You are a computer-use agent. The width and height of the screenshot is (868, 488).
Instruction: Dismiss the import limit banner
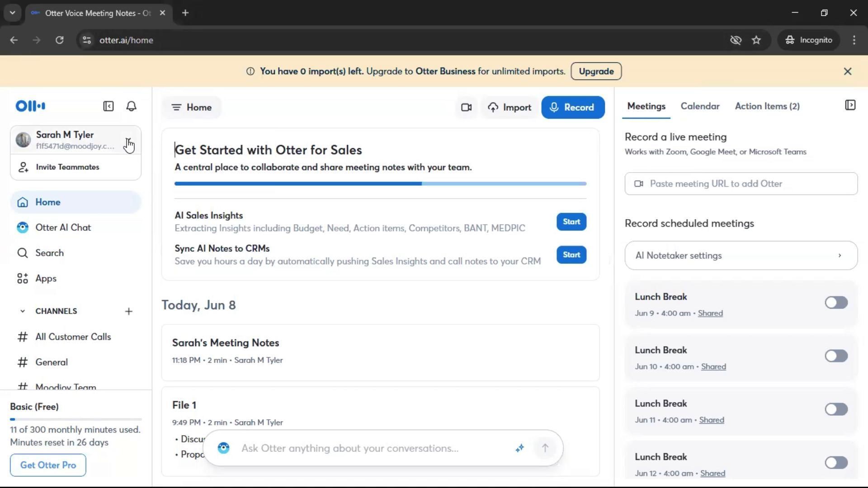click(848, 71)
